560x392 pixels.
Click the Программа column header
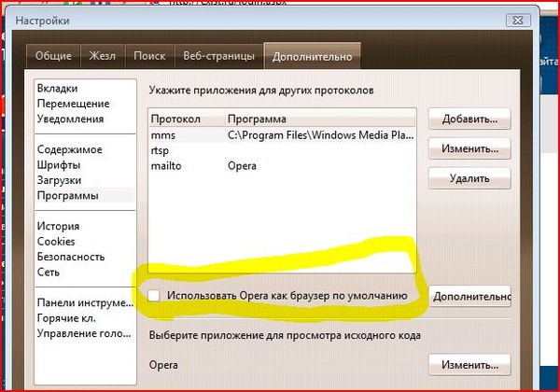[320, 119]
